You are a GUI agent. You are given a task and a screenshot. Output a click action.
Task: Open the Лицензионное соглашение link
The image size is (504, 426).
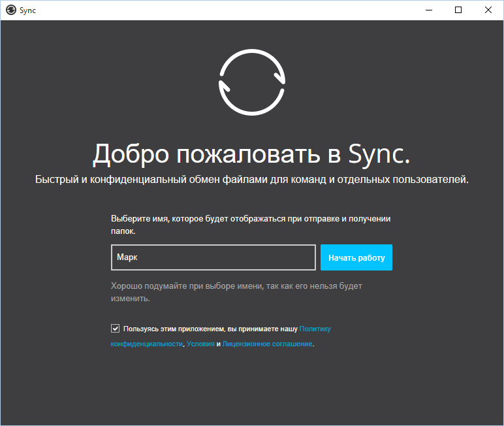(x=267, y=344)
